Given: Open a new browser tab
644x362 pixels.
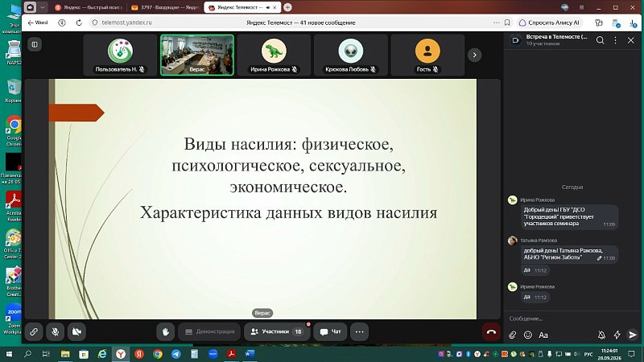Looking at the screenshot, I should [288, 7].
